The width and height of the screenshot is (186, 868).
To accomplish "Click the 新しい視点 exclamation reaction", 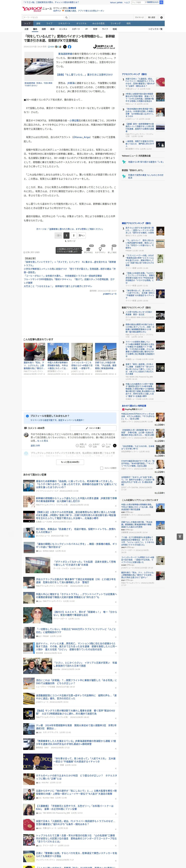I will (x=112, y=249).
